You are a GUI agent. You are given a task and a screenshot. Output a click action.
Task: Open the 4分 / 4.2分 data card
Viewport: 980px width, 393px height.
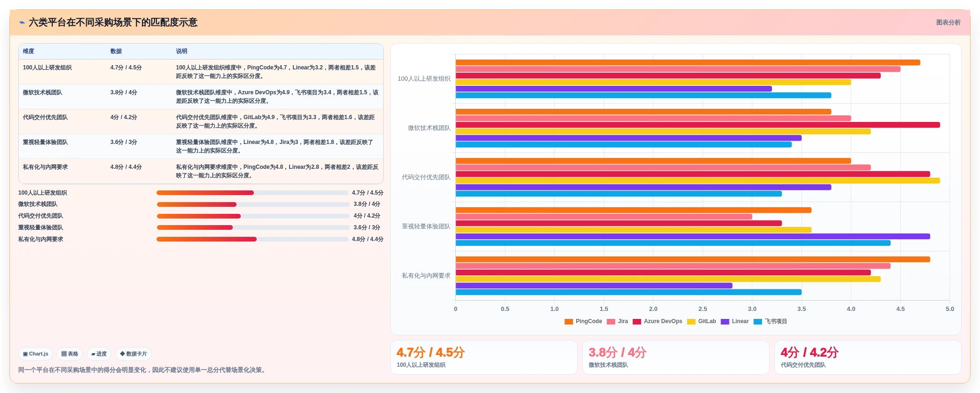pos(868,357)
